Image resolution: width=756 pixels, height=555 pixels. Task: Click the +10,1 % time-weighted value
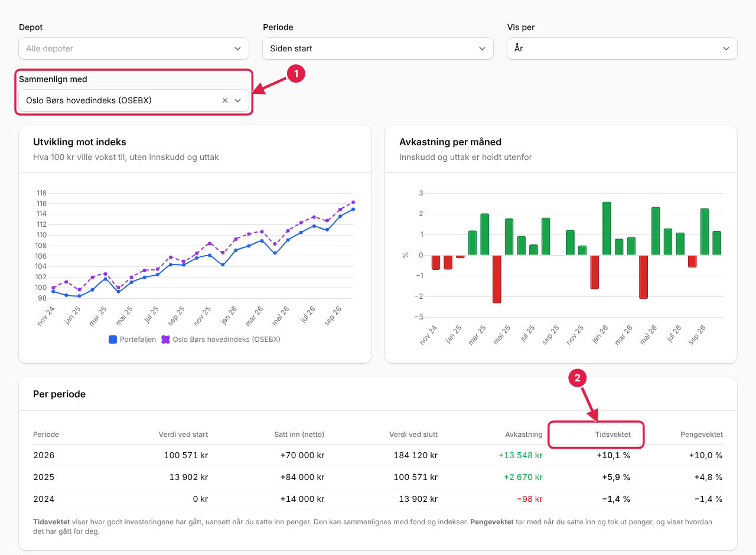click(613, 455)
